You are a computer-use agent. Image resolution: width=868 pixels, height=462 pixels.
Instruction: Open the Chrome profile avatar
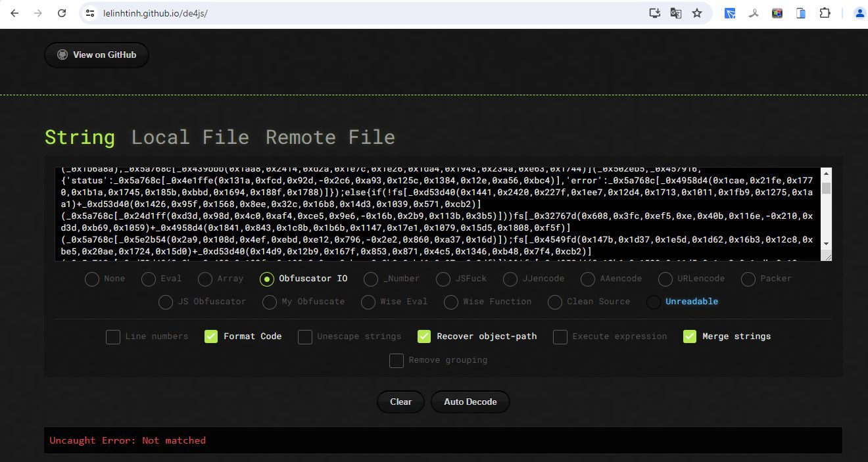click(x=859, y=13)
